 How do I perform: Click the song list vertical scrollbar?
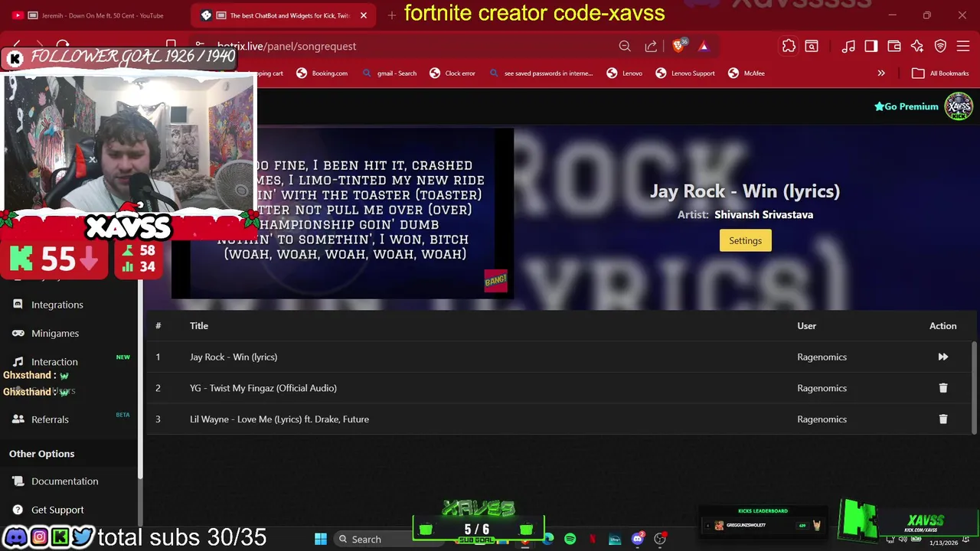point(974,386)
